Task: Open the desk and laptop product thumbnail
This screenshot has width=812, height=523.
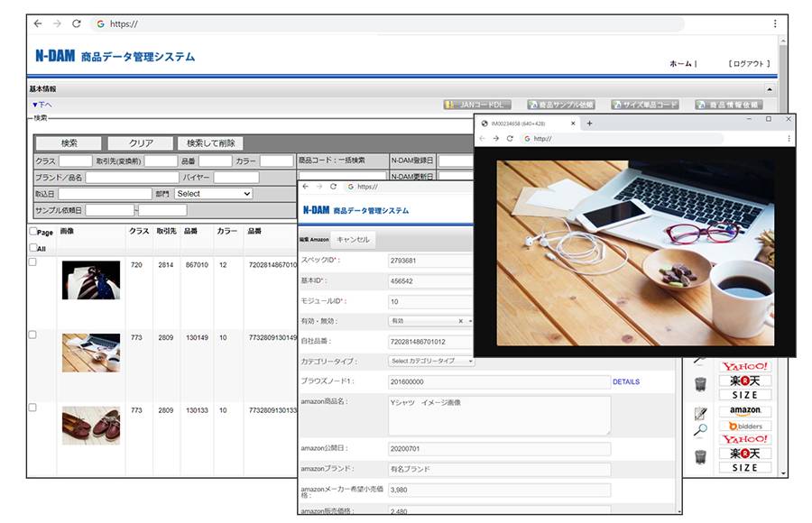Action: tap(91, 353)
